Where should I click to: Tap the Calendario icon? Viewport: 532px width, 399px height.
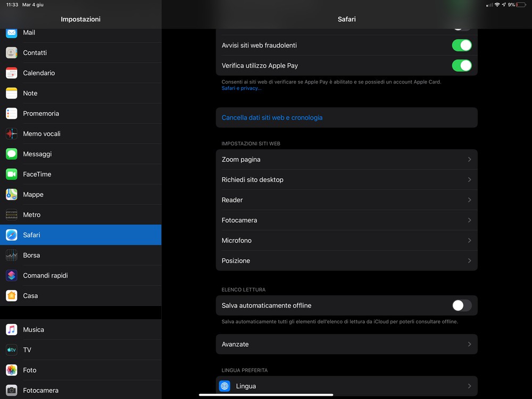[12, 73]
